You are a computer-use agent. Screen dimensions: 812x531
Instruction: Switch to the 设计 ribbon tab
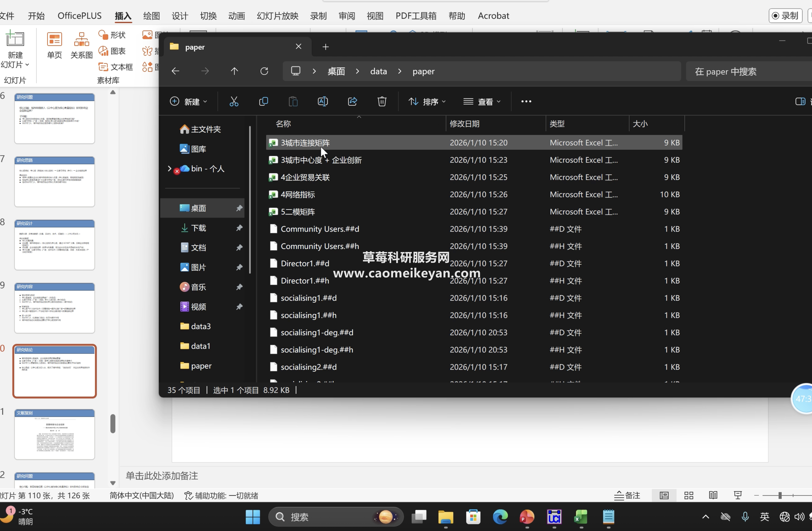[x=180, y=15]
